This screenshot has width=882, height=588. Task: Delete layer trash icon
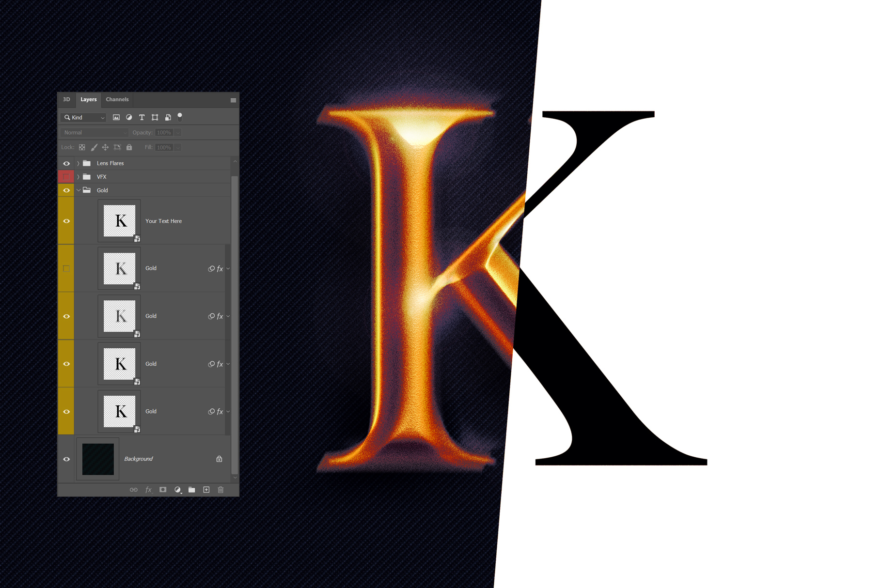click(220, 490)
